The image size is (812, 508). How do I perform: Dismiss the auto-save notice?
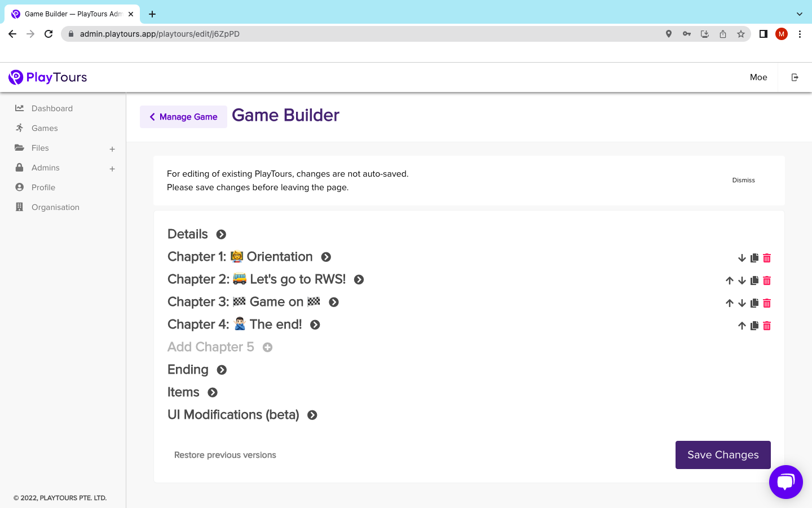tap(743, 180)
